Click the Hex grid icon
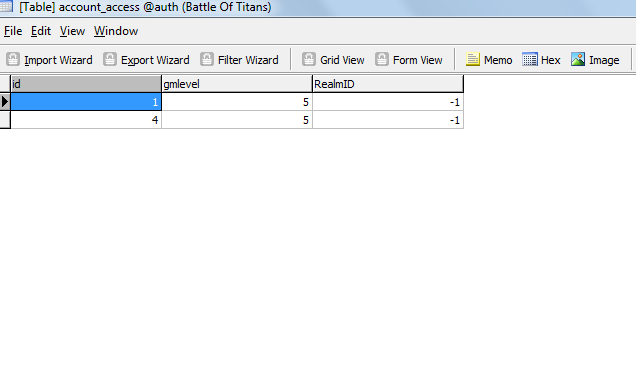 tap(530, 59)
